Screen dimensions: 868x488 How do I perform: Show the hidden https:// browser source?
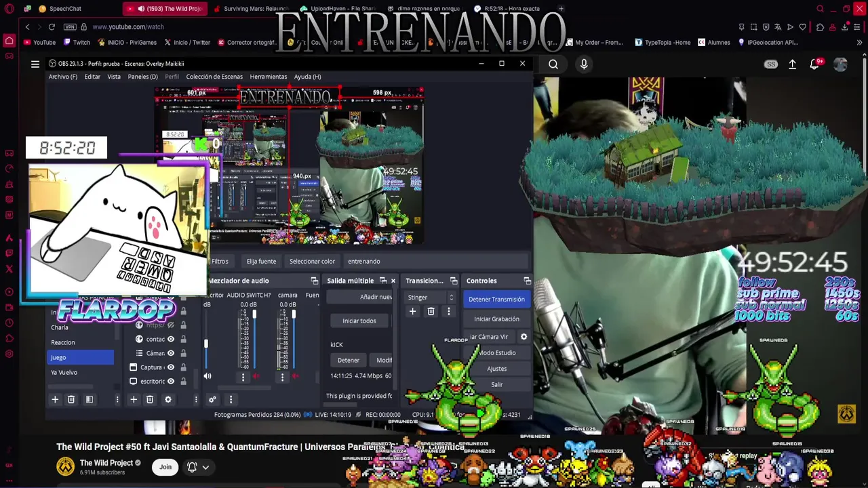(171, 325)
